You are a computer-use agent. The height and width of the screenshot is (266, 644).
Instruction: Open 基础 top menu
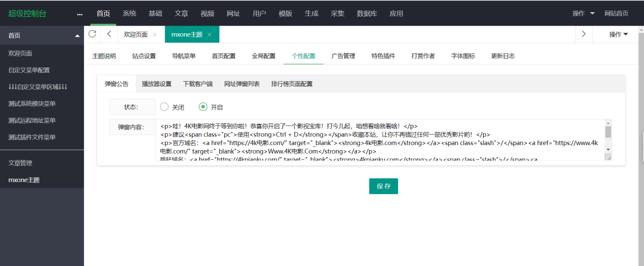point(155,14)
